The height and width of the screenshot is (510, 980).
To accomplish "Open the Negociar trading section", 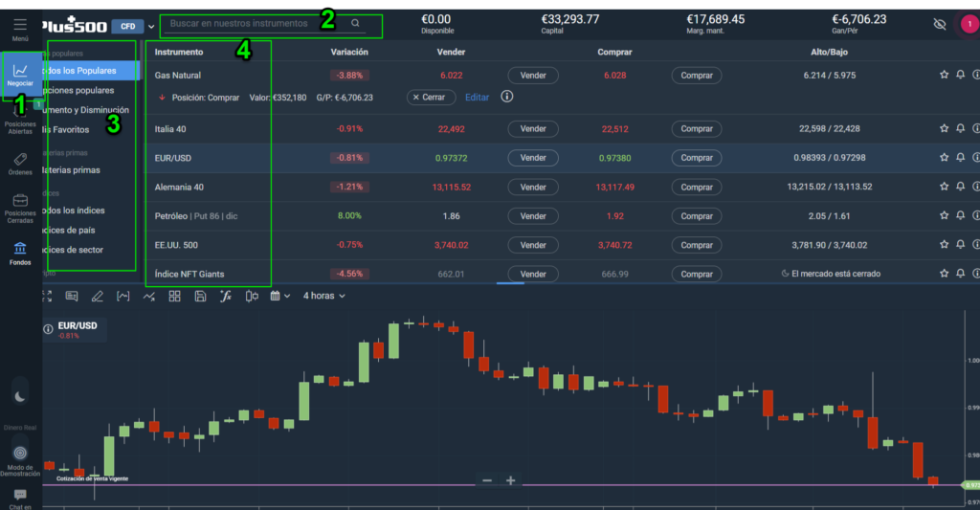I will pyautogui.click(x=20, y=76).
